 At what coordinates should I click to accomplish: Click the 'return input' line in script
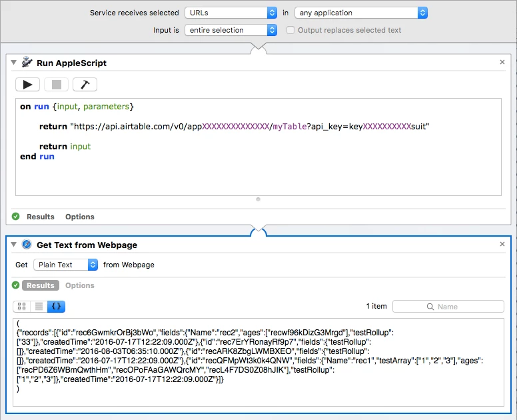click(65, 147)
